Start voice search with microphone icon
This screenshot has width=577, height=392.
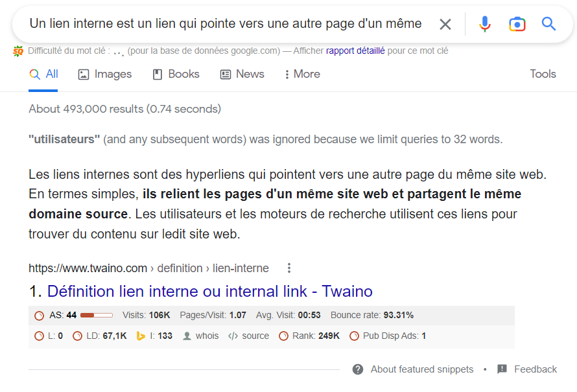485,25
